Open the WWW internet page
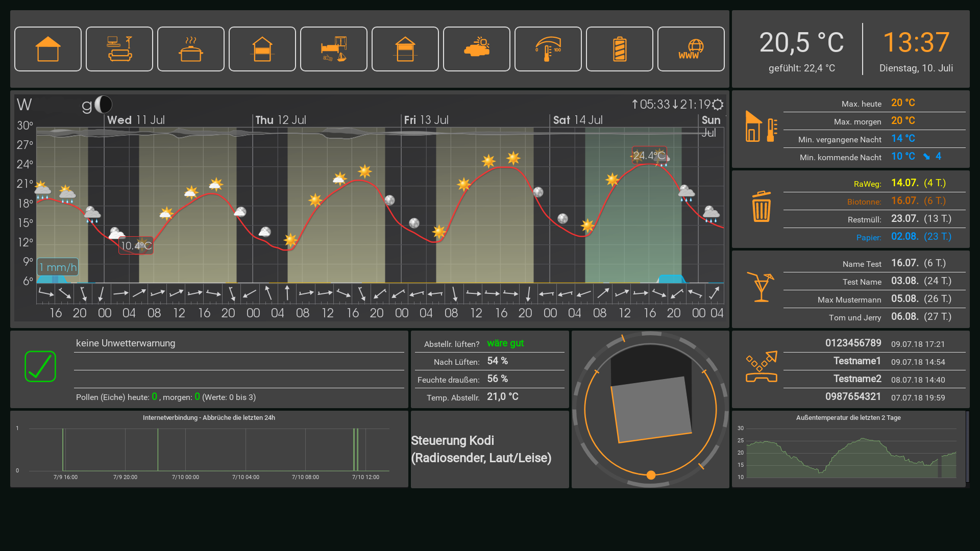This screenshot has height=551, width=980. 691,49
